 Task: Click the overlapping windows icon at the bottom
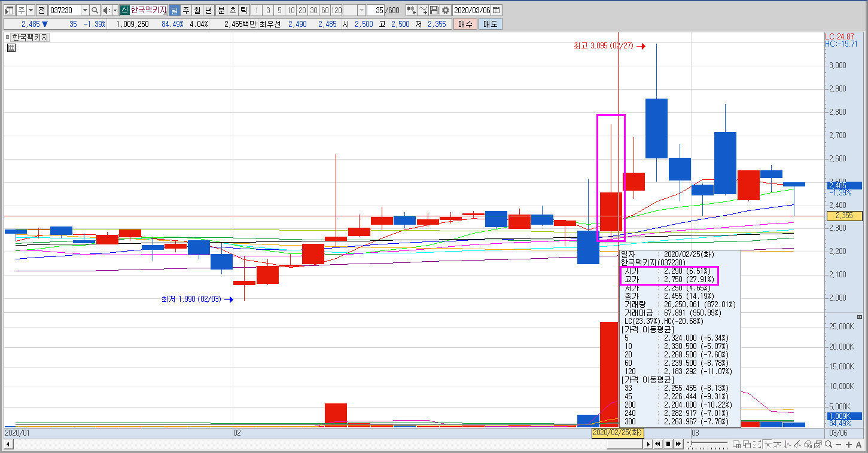[x=747, y=444]
